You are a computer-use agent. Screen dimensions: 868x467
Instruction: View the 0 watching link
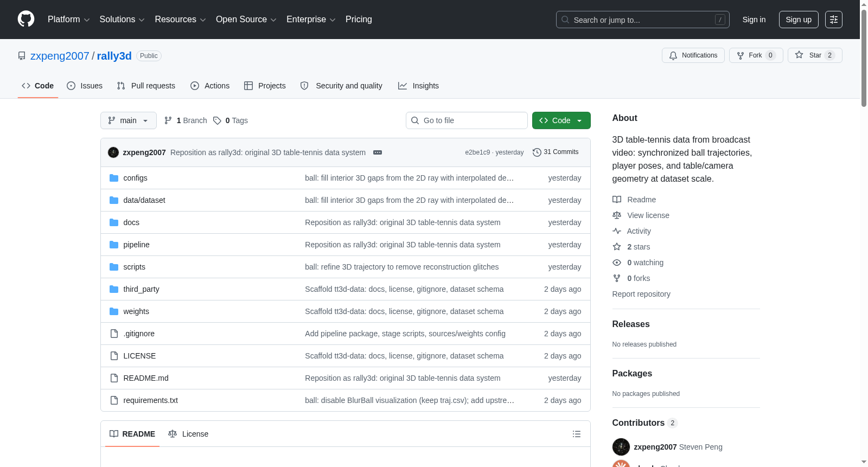pyautogui.click(x=638, y=263)
